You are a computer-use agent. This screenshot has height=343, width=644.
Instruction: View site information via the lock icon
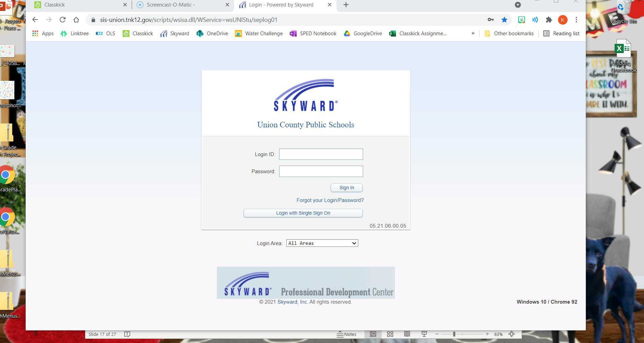click(93, 20)
